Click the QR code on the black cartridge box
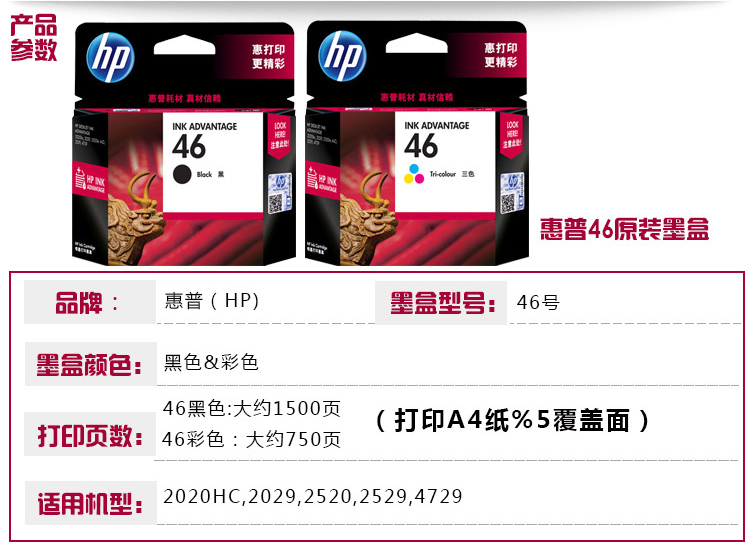Screen dimensions: 750x547 point(276,204)
